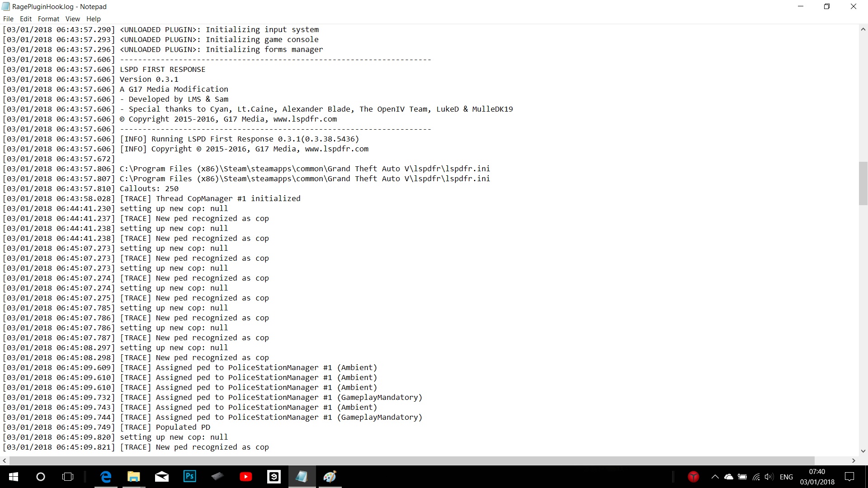This screenshot has width=868, height=488.
Task: Open Microsoft Edge from the taskbar
Action: [x=106, y=477]
